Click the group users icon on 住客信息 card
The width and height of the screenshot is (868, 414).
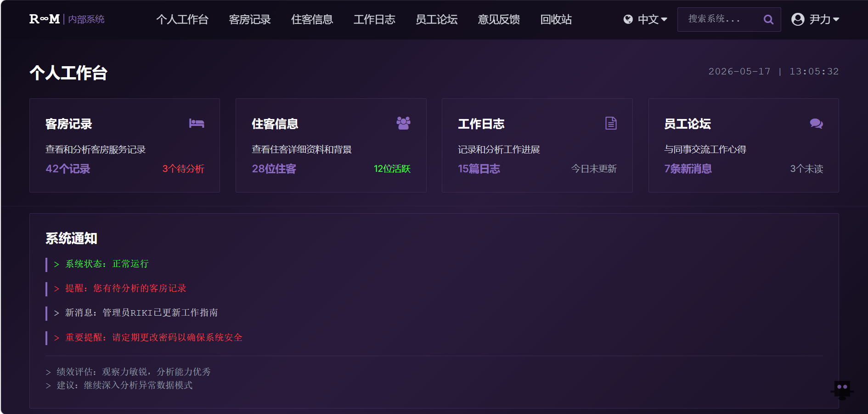(x=403, y=123)
